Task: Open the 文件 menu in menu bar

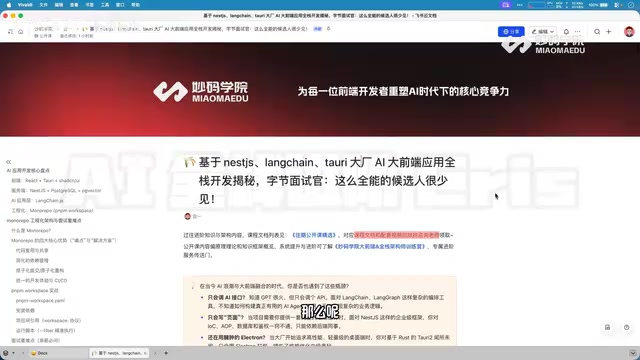Action: pos(43,5)
